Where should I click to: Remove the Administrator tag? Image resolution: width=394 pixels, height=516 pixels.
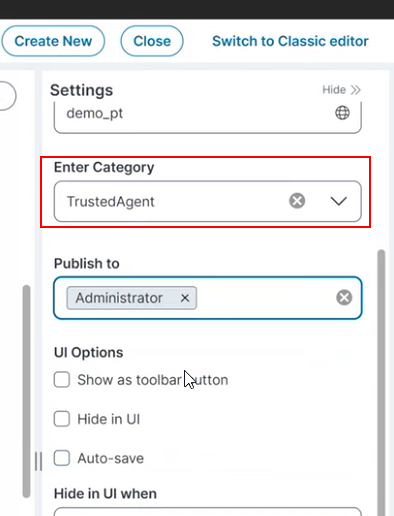185,298
